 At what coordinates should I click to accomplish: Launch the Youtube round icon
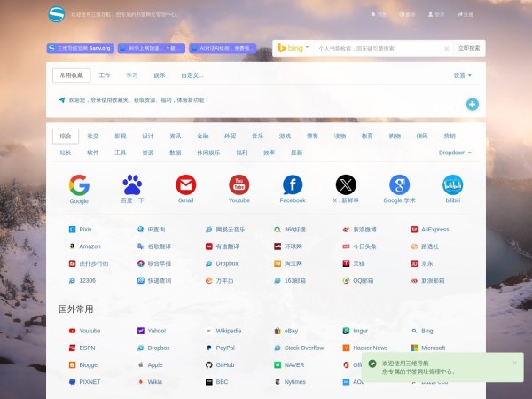coord(239,184)
